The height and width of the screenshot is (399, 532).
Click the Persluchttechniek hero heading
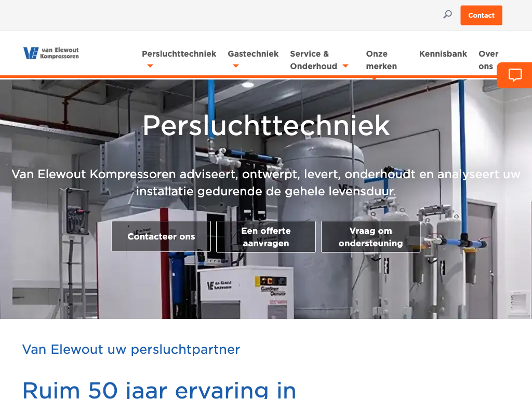coord(266,126)
